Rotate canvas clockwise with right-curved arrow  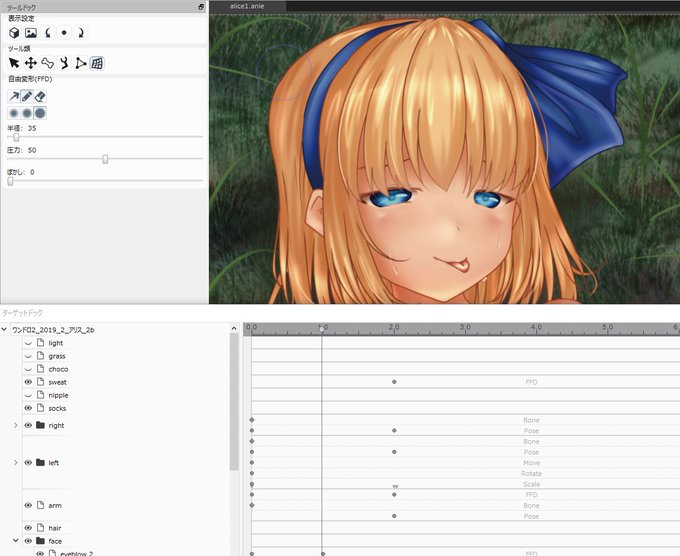[81, 33]
